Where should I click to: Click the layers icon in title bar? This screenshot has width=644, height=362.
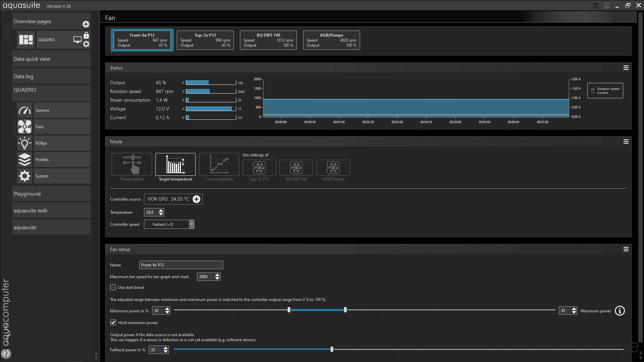point(596,5)
